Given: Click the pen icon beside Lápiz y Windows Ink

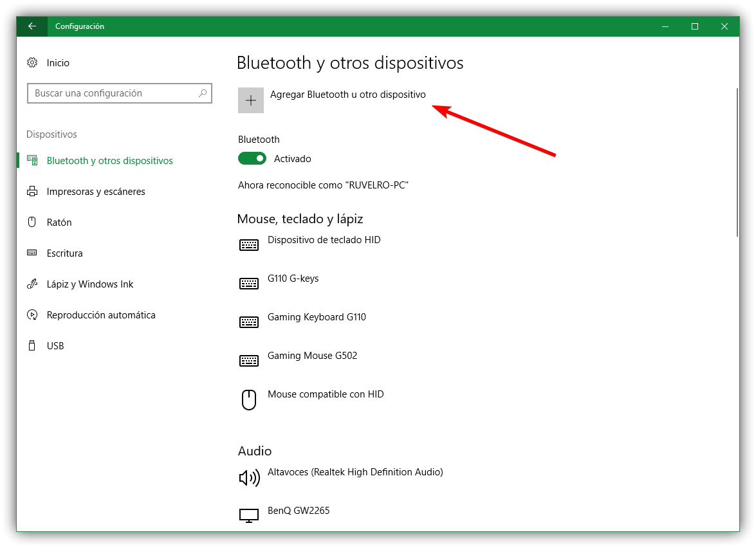Looking at the screenshot, I should click(32, 284).
